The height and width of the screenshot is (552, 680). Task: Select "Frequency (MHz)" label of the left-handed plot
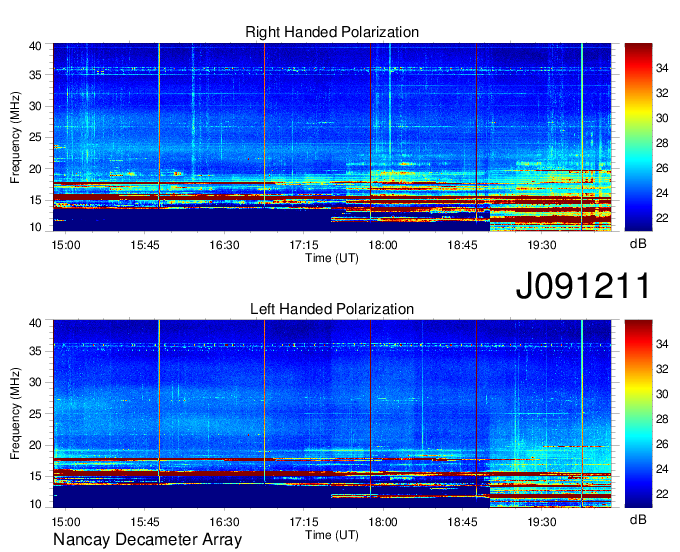15,413
